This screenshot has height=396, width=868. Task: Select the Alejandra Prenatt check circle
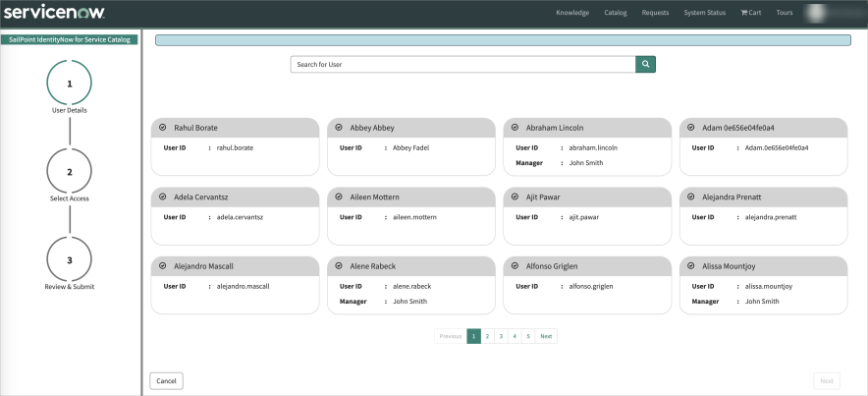click(x=691, y=197)
